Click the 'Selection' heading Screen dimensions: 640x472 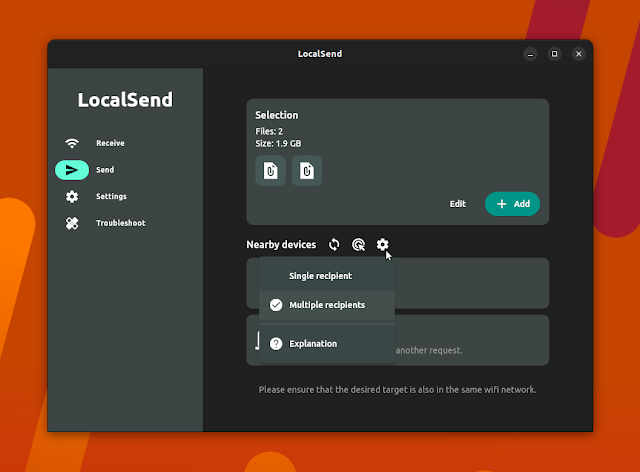tap(277, 115)
